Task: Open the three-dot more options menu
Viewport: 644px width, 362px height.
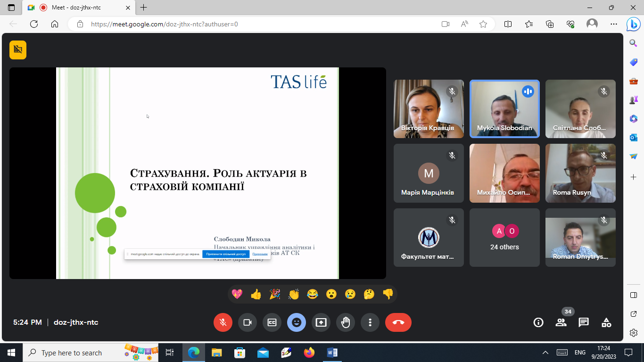Action: (370, 322)
